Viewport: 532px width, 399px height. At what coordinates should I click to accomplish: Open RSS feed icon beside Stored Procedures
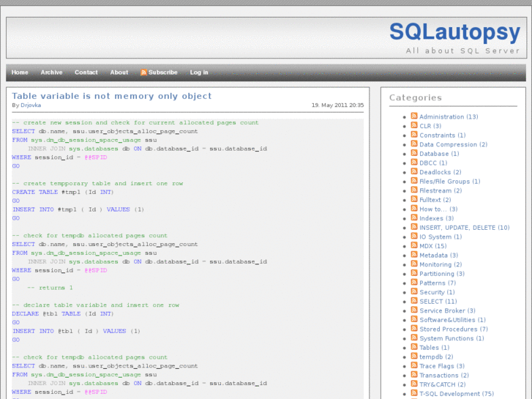click(414, 329)
